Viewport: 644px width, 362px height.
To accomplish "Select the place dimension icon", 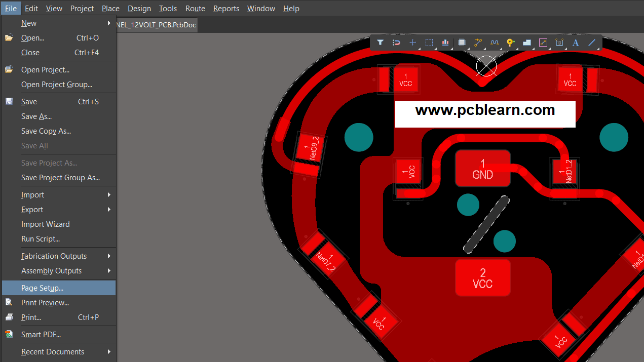I will (559, 43).
